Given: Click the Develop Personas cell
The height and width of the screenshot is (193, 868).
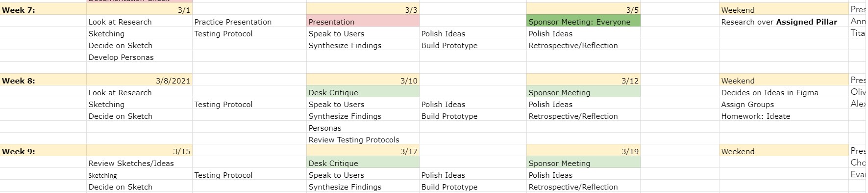Looking at the screenshot, I should (x=139, y=57).
